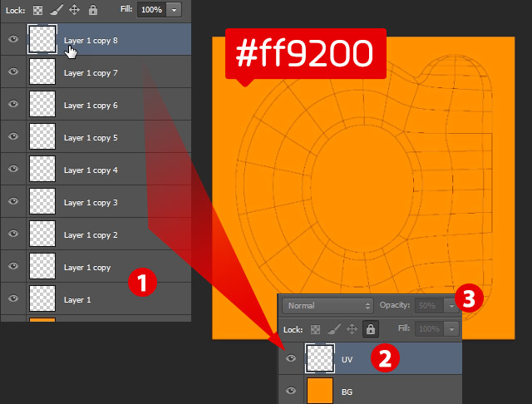Screen dimensions: 532x404
Task: Select Layer 1 copy 6 thumbnail
Action: [x=42, y=104]
